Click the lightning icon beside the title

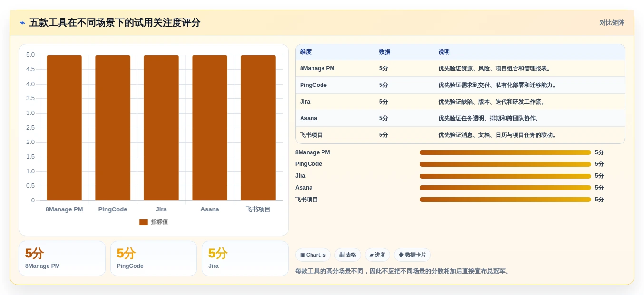pos(22,23)
